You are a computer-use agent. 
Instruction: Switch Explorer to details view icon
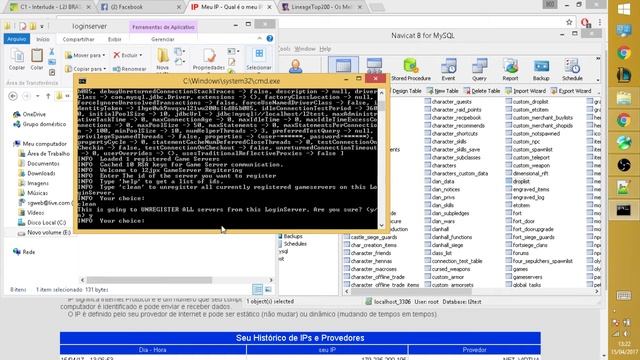(257, 289)
